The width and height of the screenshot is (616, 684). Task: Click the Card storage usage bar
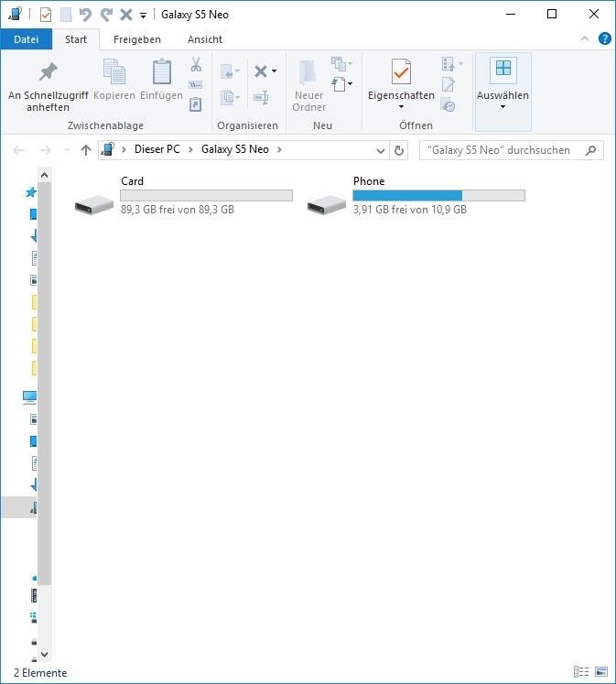tap(206, 195)
